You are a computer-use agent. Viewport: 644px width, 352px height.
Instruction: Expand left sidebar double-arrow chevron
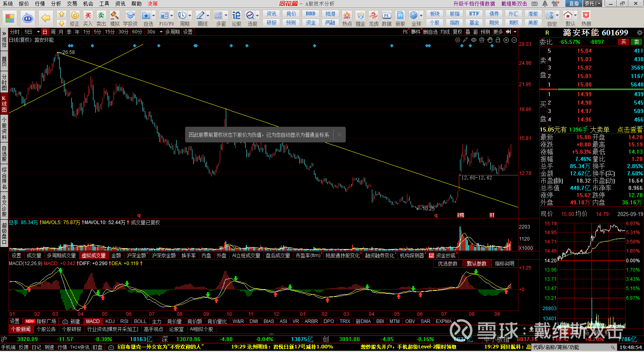click(x=4, y=33)
